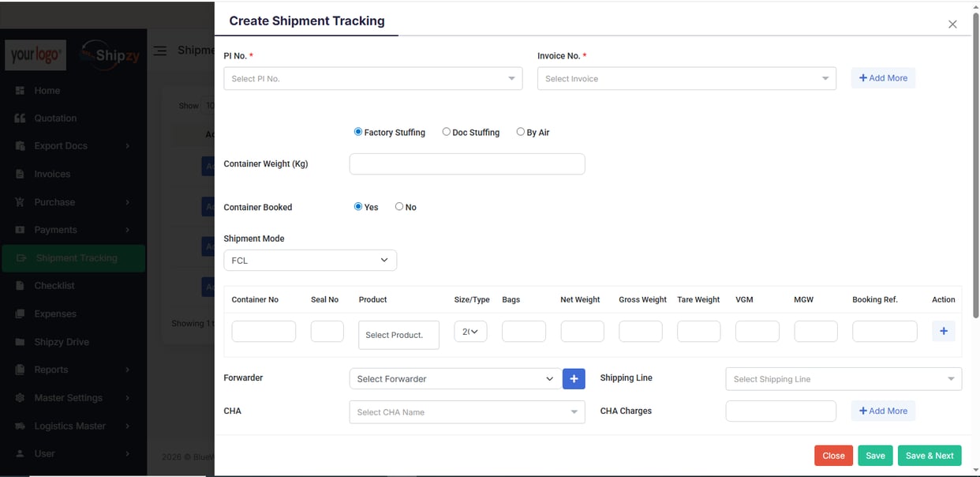980x477 pixels.
Task: Open the Select CHA Name dropdown
Action: click(467, 412)
